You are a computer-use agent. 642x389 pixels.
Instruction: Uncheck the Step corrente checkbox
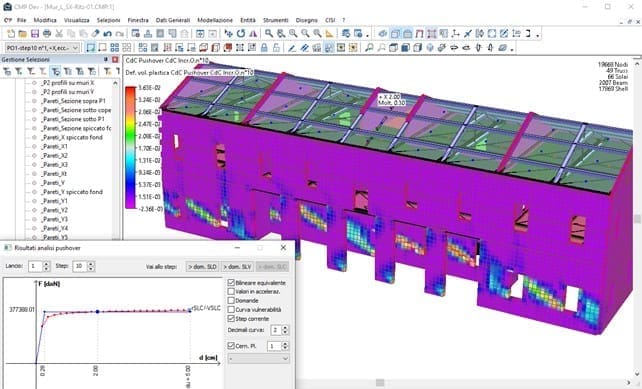(x=231, y=319)
